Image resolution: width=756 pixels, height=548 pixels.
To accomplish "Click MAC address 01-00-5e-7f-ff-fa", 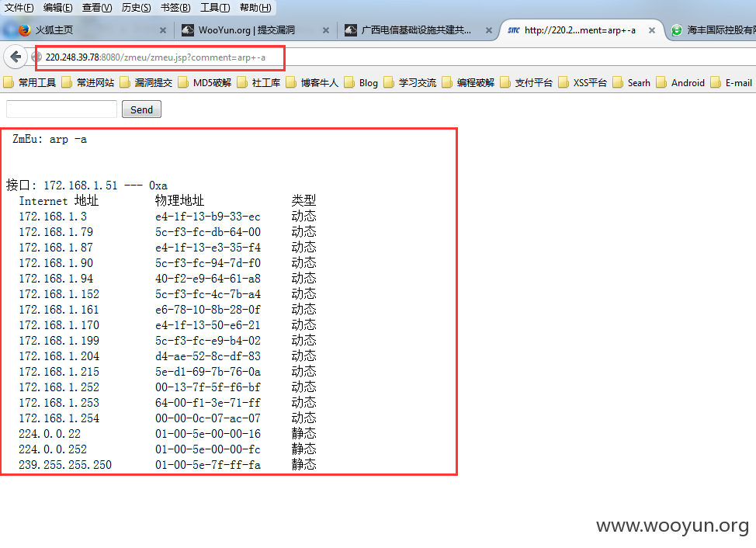I will pyautogui.click(x=208, y=465).
